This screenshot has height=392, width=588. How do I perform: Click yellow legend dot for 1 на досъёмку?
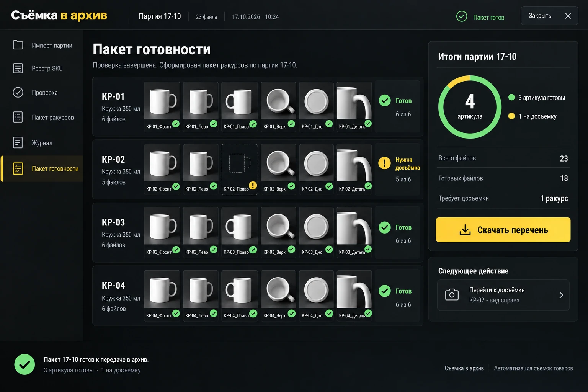(x=511, y=116)
